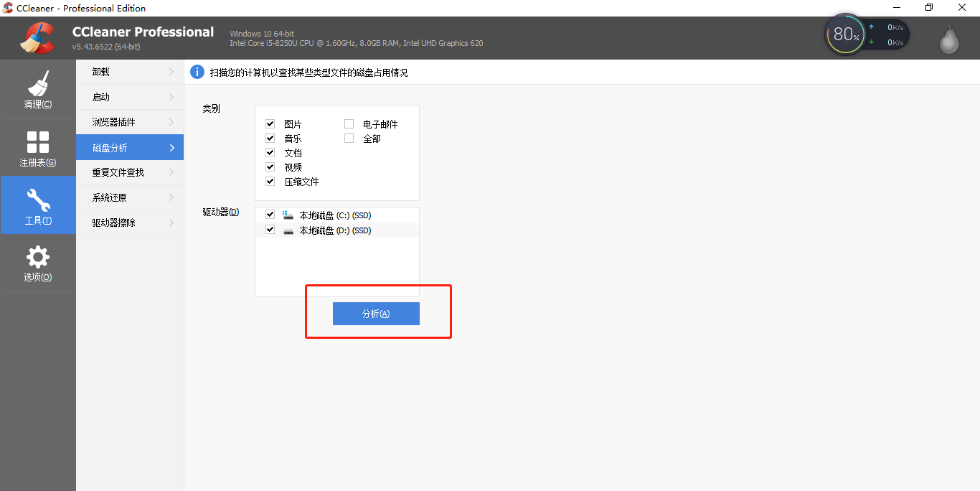980x491 pixels.
Task: Uncheck the 视频 category checkbox
Action: tap(270, 167)
